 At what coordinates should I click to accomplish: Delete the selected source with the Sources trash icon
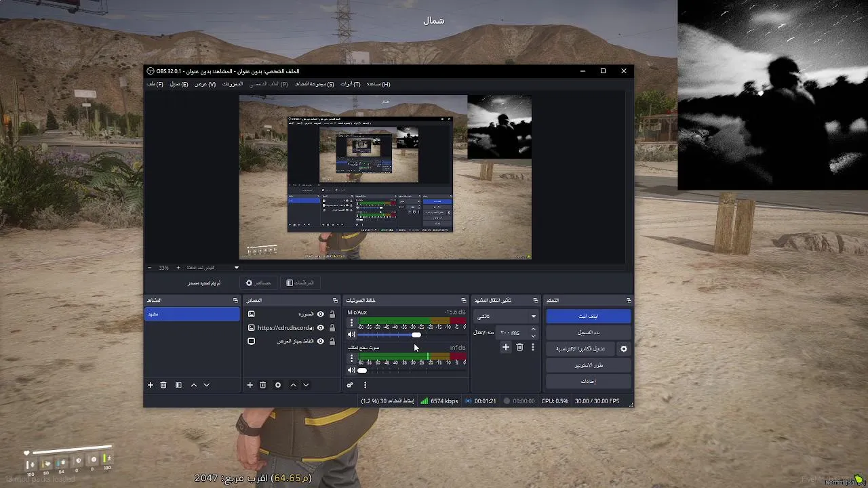click(263, 385)
